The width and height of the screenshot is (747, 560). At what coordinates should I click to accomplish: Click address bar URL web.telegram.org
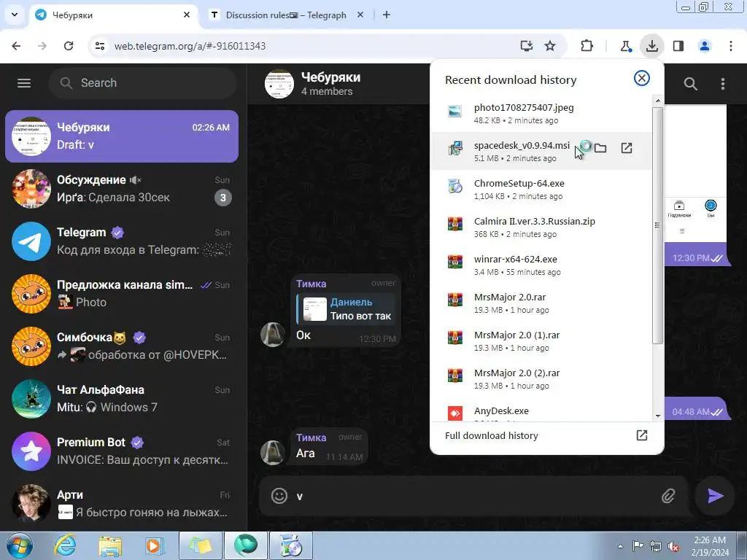point(190,46)
